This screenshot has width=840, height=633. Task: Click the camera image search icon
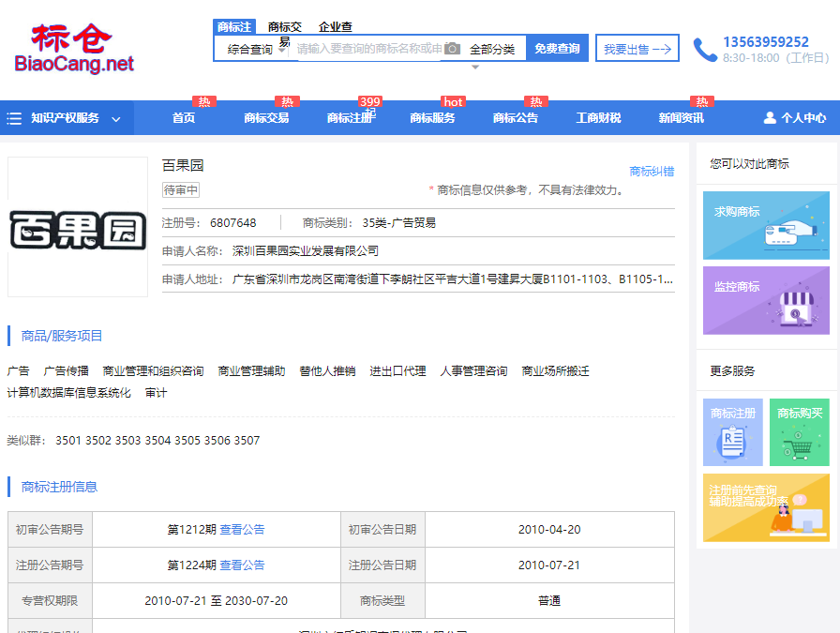[x=453, y=49]
